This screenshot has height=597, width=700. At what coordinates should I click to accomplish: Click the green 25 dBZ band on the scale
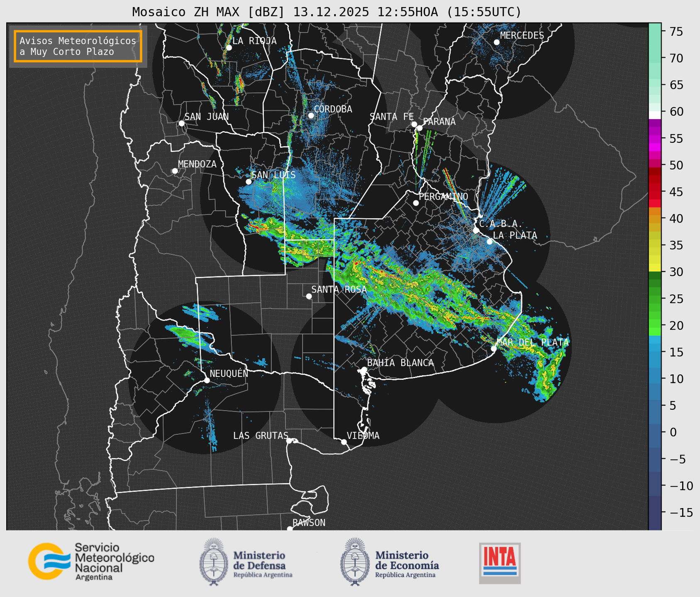[x=655, y=299]
